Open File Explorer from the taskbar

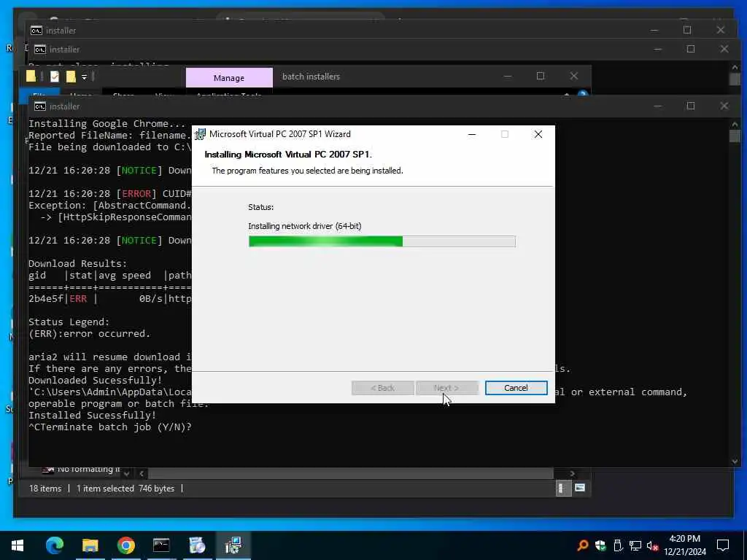tap(90, 545)
